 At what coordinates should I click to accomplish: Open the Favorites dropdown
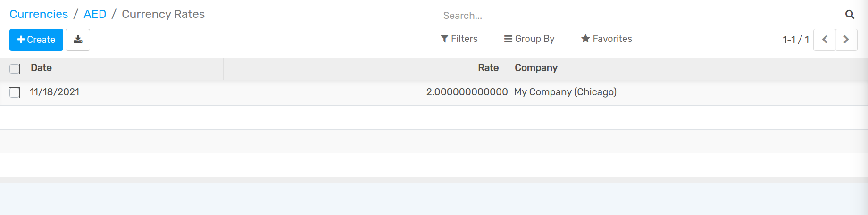click(607, 39)
